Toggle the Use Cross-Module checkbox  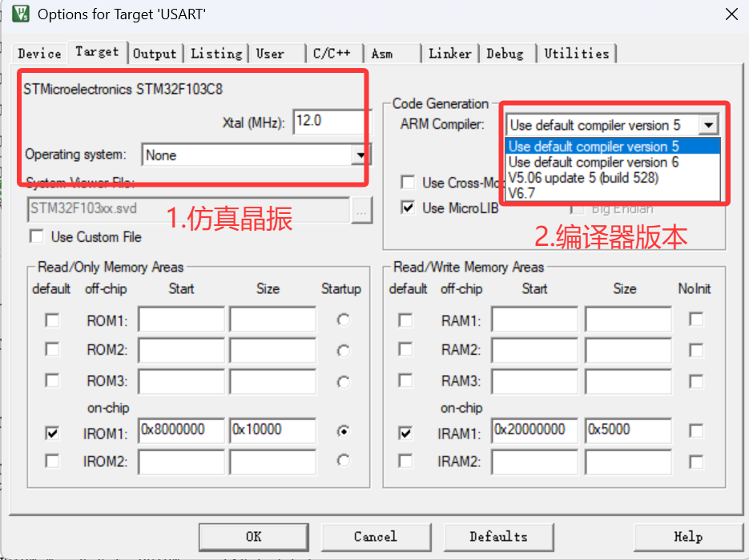click(x=408, y=182)
